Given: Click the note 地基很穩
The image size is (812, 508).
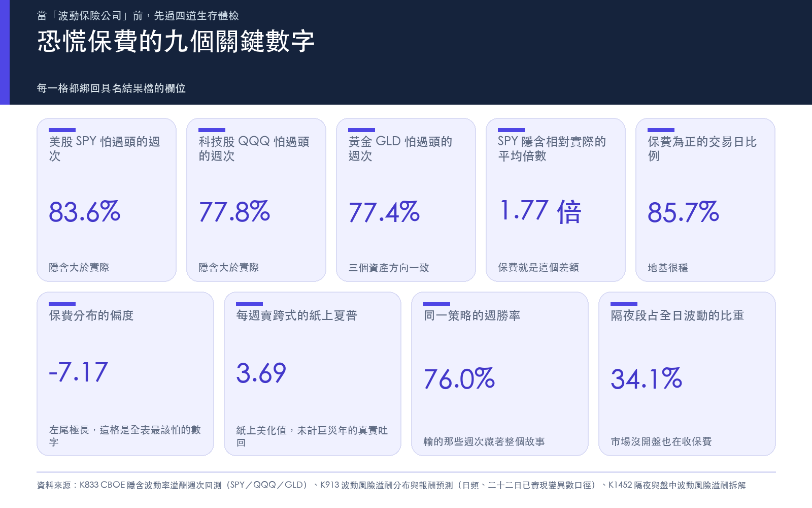Looking at the screenshot, I should pos(668,268).
